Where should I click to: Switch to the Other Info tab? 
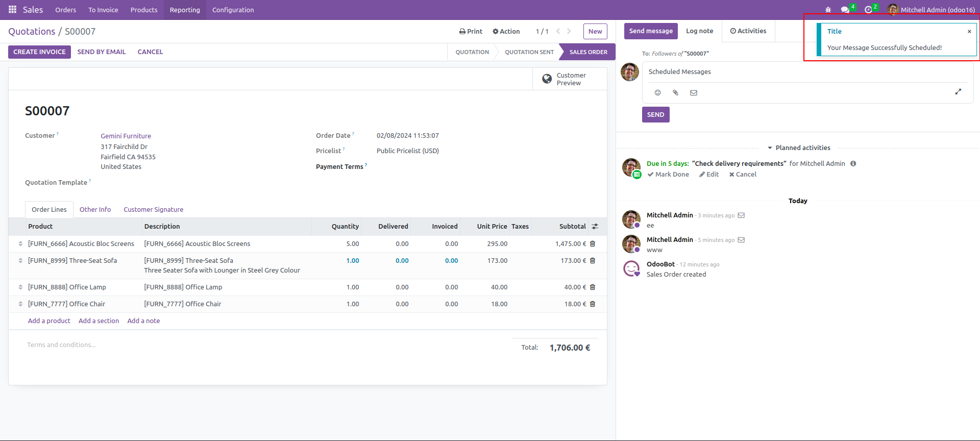[x=95, y=210]
